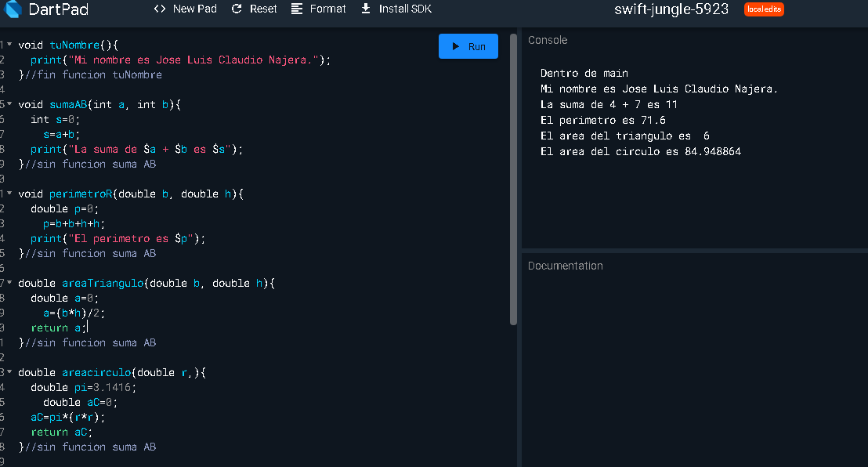
Task: Click the print string 'Mi nombre es Jose Luis Claudio Najera.' in code
Action: pos(193,60)
